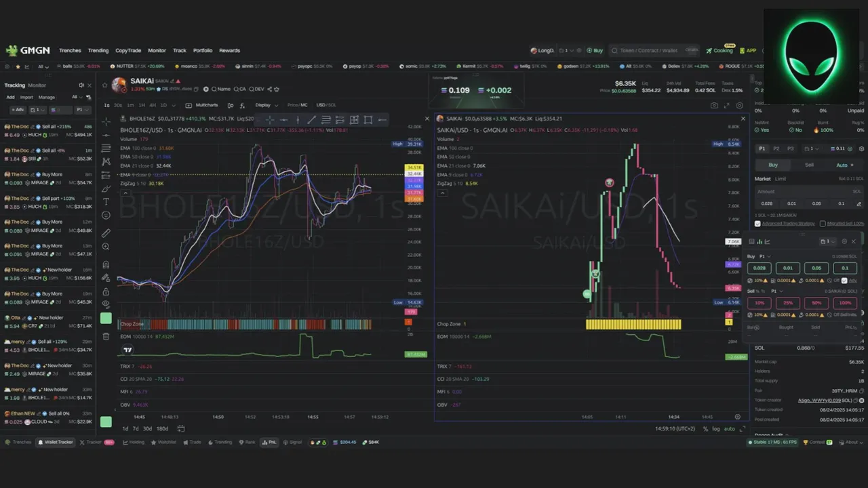Click the 180d range button
868x488 pixels.
(x=163, y=428)
